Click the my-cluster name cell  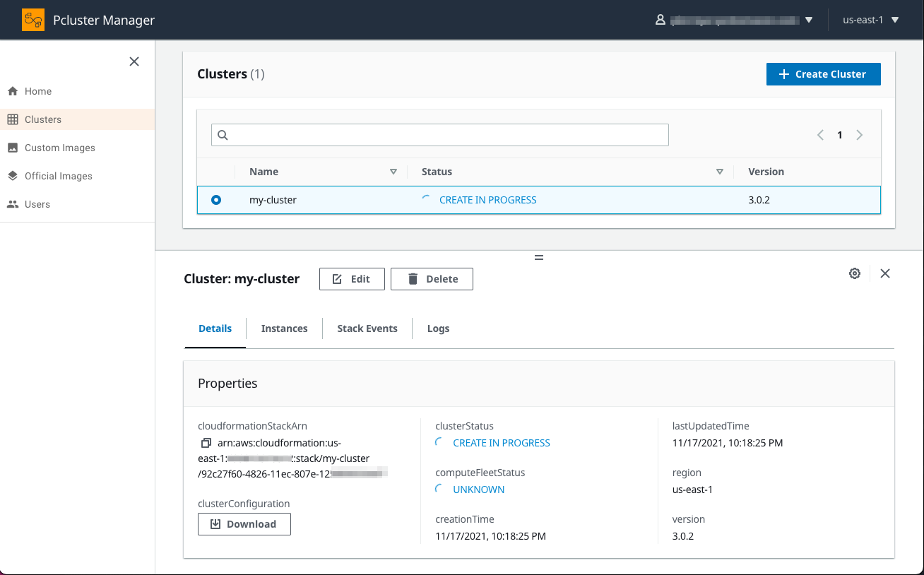(273, 200)
